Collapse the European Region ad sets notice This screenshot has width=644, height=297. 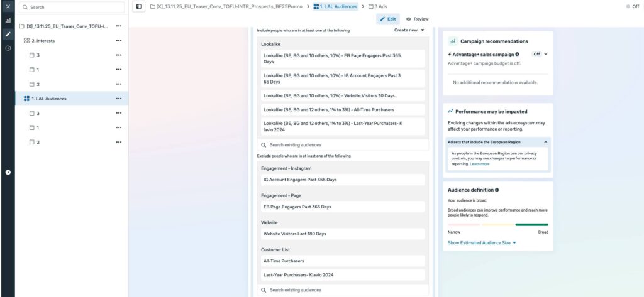point(545,142)
